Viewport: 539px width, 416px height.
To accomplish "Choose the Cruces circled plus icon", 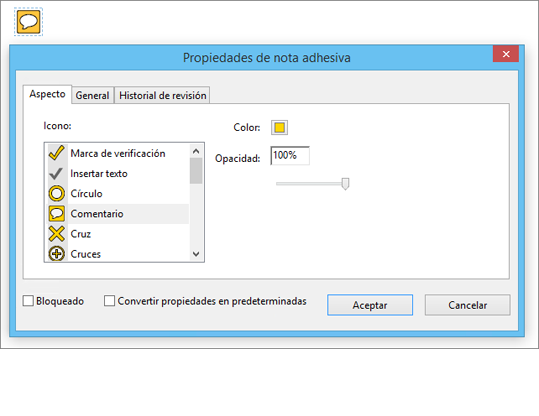I will (x=57, y=254).
